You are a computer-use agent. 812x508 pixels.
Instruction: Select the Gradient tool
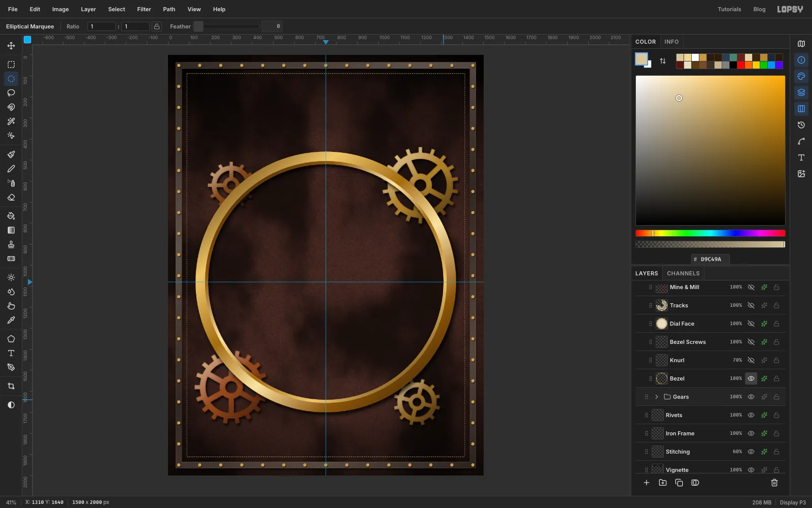click(x=11, y=230)
